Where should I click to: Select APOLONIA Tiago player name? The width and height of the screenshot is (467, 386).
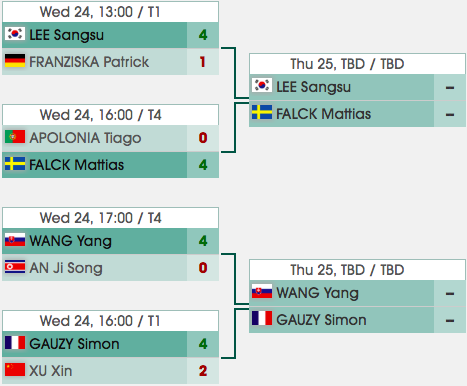click(85, 138)
